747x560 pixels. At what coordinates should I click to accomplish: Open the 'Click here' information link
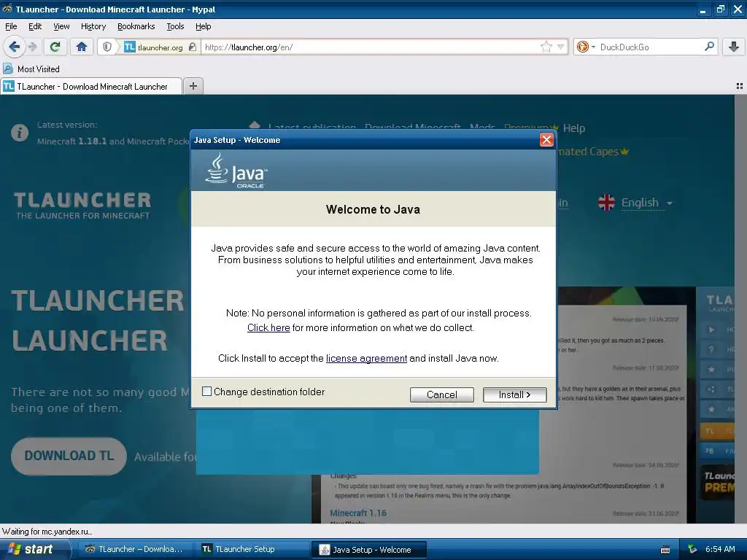click(268, 327)
